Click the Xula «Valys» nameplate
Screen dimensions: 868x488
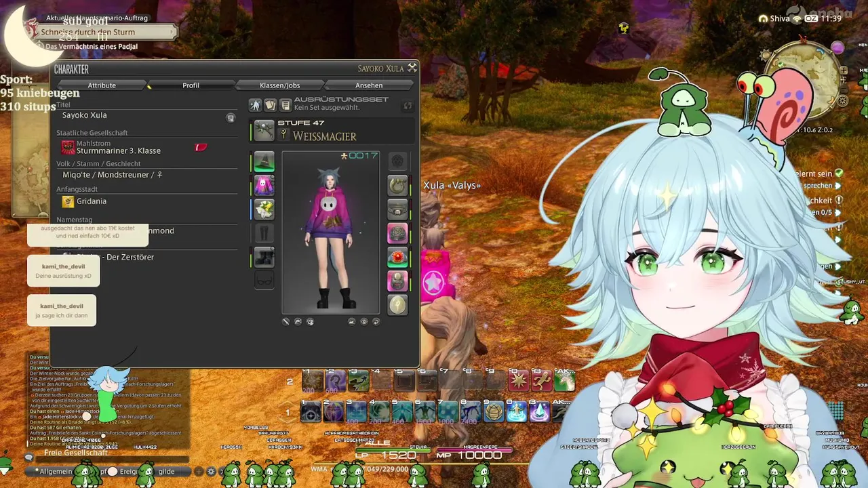tap(452, 186)
